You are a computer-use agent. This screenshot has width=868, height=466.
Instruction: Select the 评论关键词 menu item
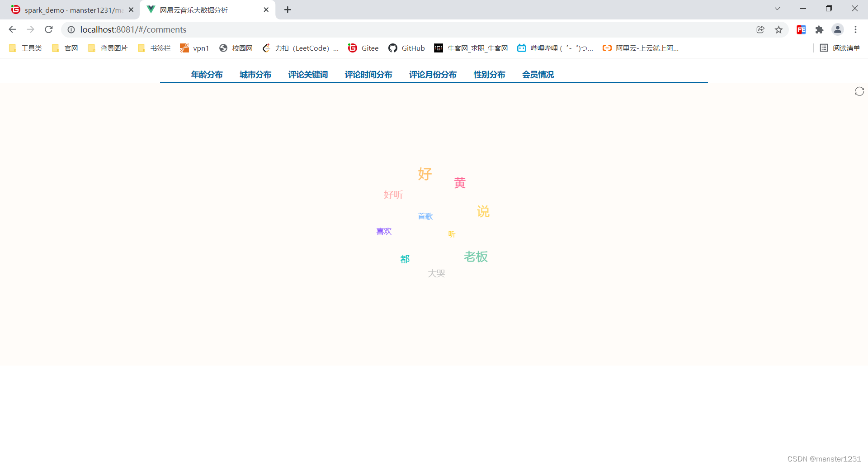(x=308, y=75)
